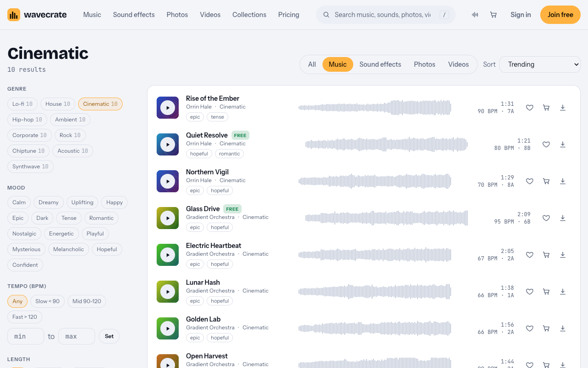
Task: Choose Mid 90-120 tempo option
Action: (x=87, y=301)
